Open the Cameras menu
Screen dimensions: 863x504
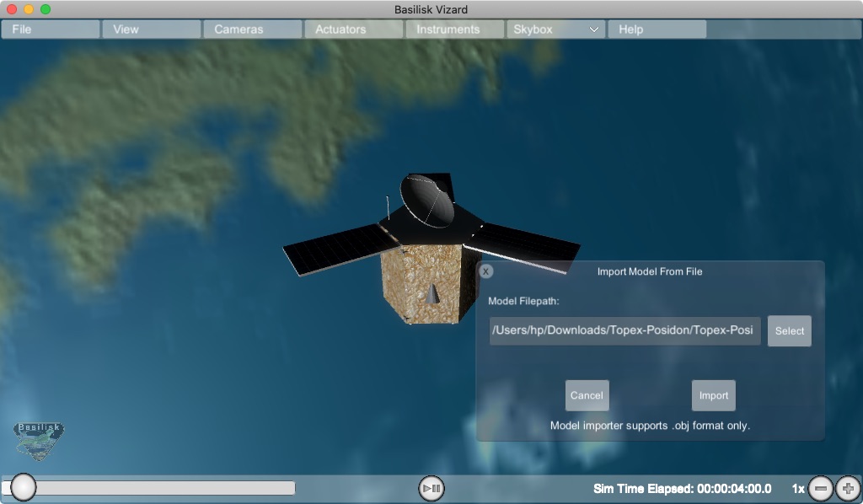252,29
